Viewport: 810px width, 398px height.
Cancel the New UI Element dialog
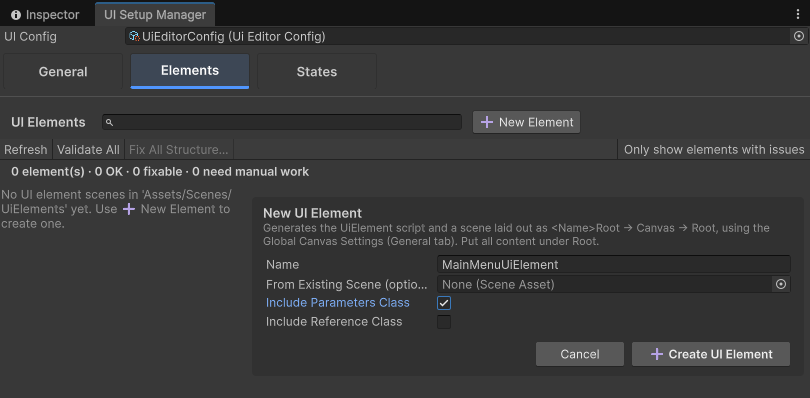580,354
